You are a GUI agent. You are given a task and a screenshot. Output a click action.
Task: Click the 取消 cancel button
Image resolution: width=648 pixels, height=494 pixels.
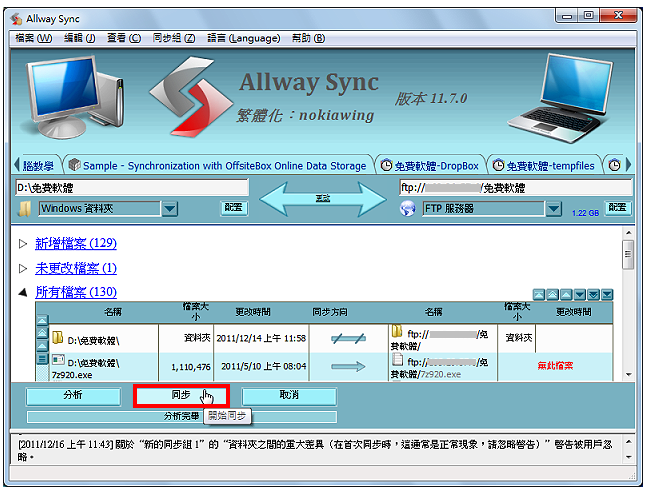[289, 396]
